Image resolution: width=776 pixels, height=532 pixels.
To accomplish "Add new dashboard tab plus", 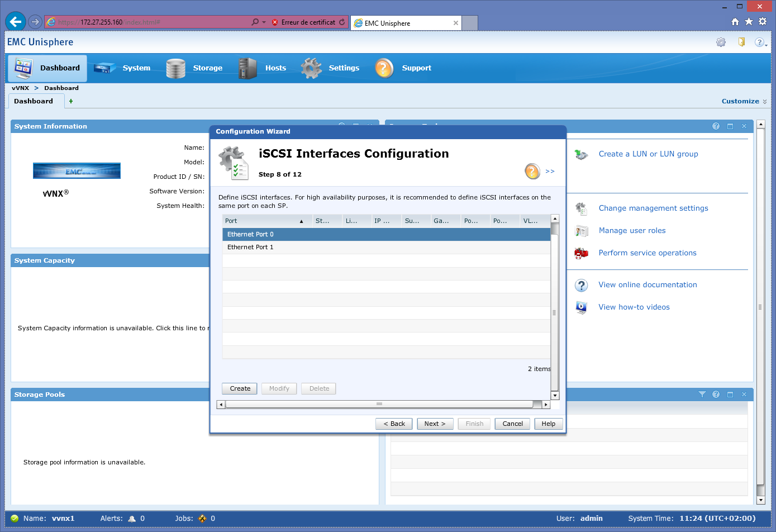I will [x=71, y=101].
